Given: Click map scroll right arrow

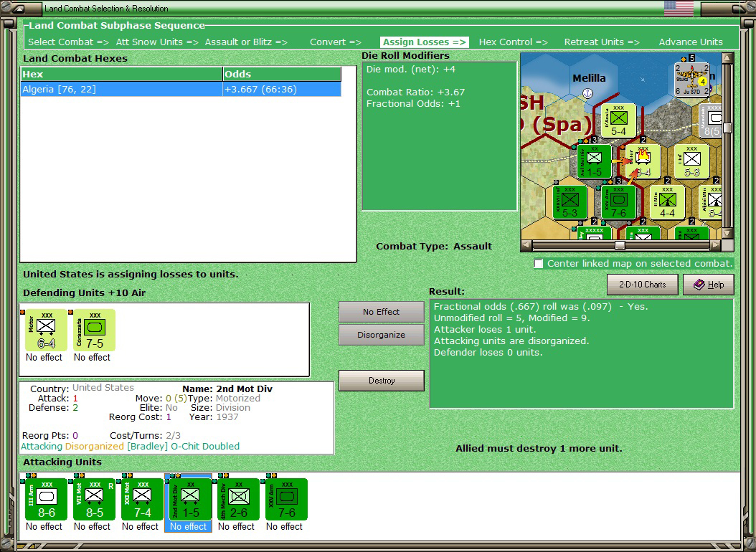Looking at the screenshot, I should click(716, 245).
